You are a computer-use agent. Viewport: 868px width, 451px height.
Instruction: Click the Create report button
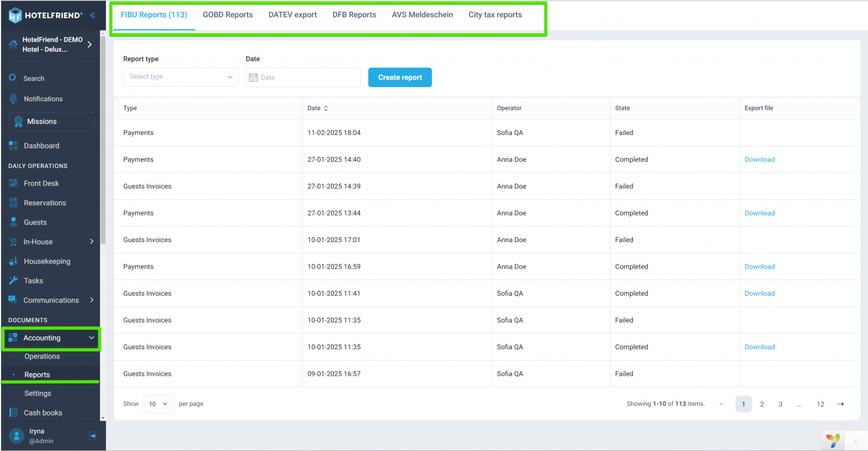(x=400, y=77)
